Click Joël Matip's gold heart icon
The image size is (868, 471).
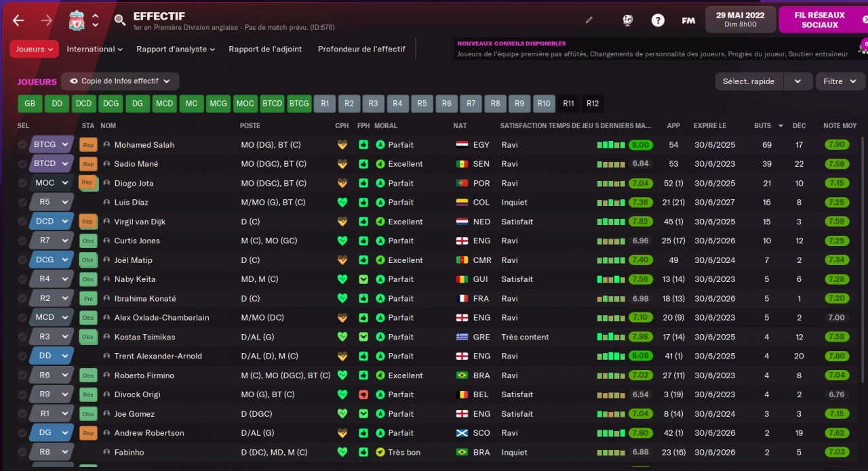tap(342, 260)
